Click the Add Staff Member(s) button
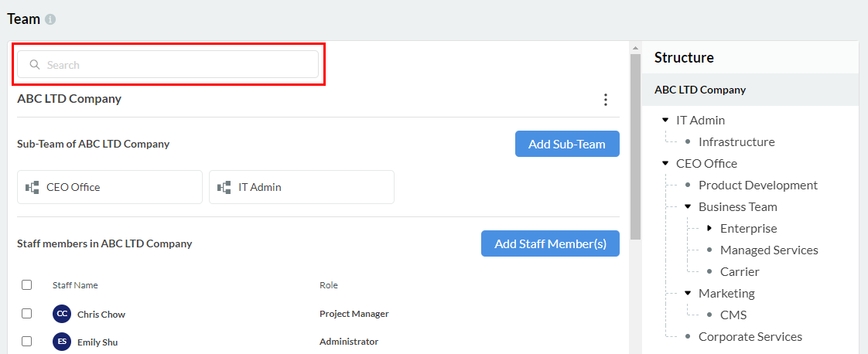Image resolution: width=868 pixels, height=354 pixels. [x=550, y=243]
